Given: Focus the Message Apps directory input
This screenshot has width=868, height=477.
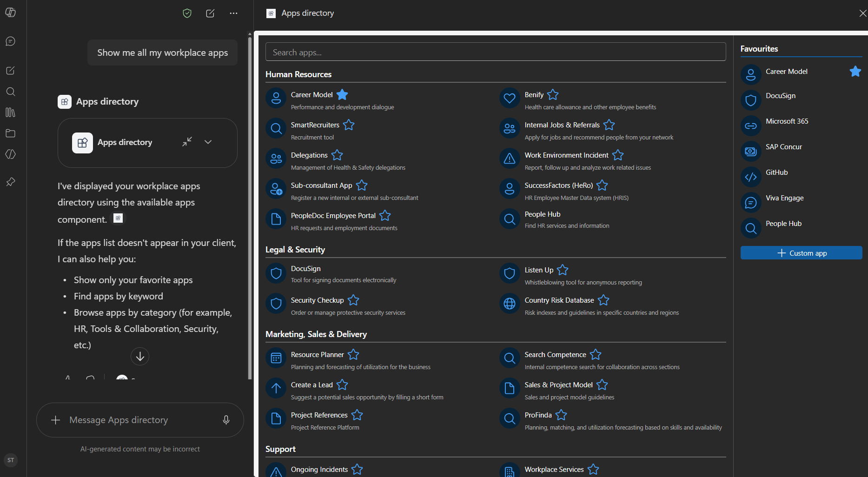Looking at the screenshot, I should [x=139, y=420].
